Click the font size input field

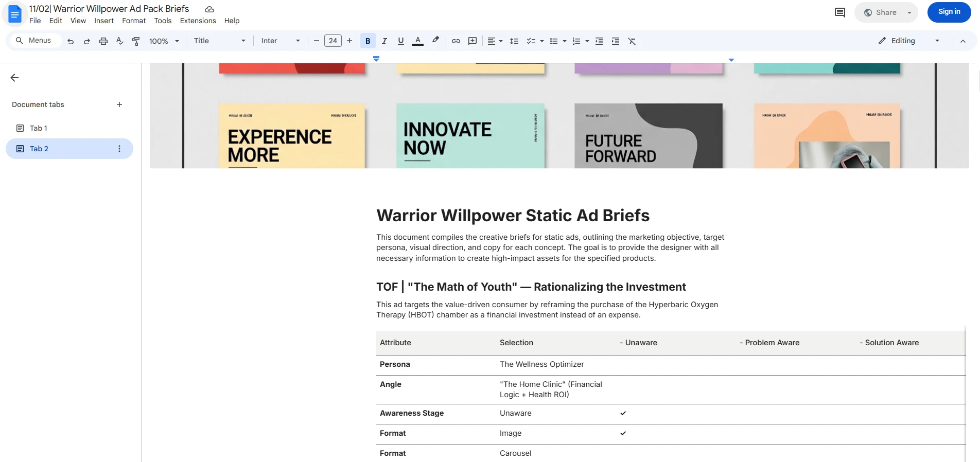coord(333,41)
